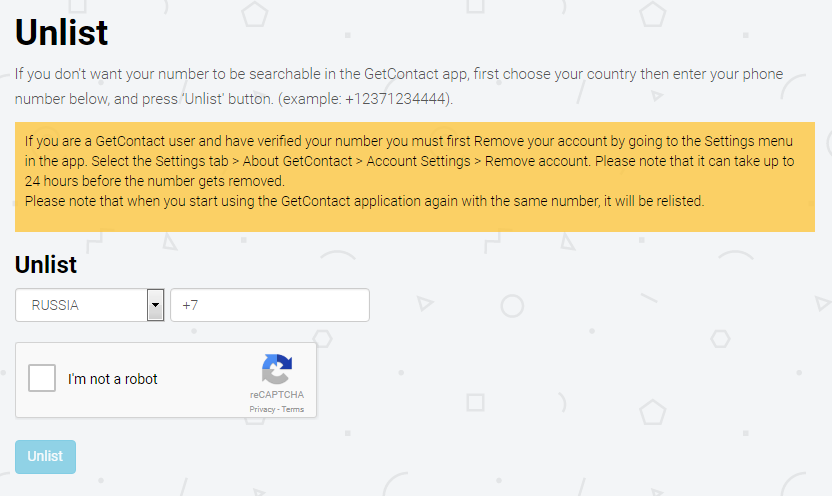Image resolution: width=832 pixels, height=496 pixels.
Task: Open the reCAPTCHA Privacy link
Action: click(x=262, y=410)
